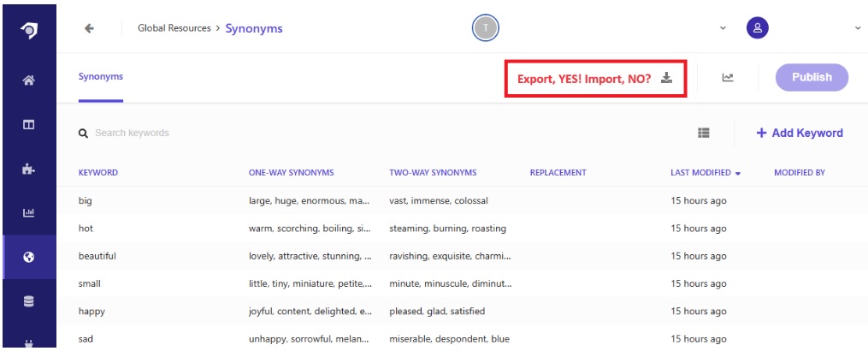
Task: Select the puzzle piece integrations icon
Action: tap(29, 170)
